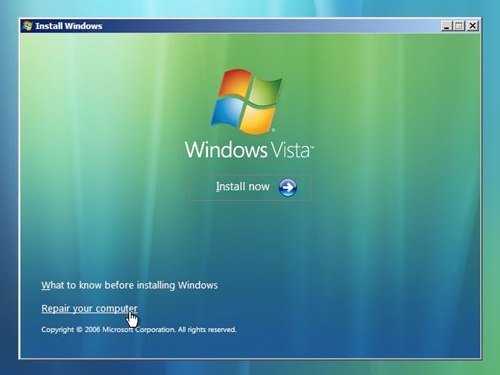Click empty area of the title bar
The image size is (500, 375).
(x=267, y=26)
